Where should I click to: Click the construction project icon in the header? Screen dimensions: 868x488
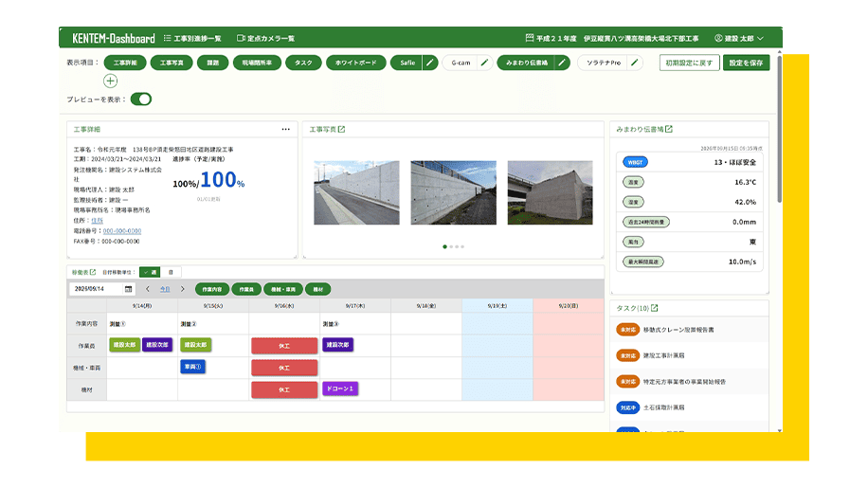click(x=529, y=38)
